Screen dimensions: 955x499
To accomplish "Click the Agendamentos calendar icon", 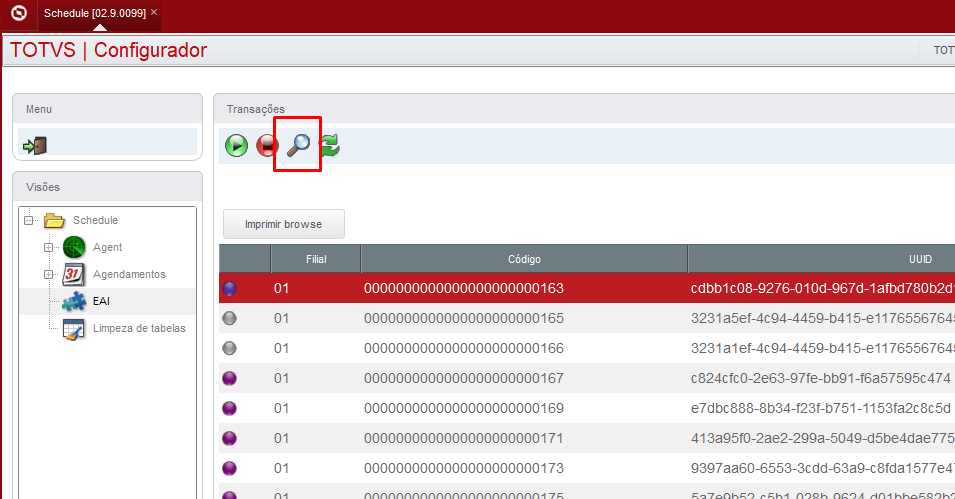I will click(x=74, y=274).
